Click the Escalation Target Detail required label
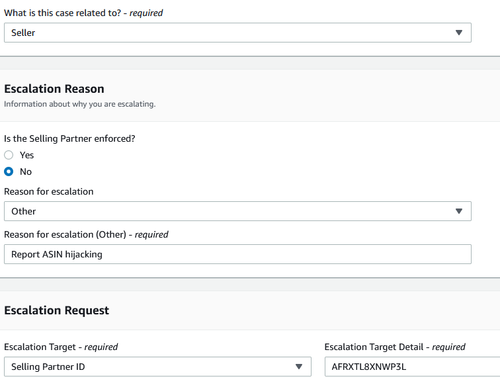Image resolution: width=500 pixels, height=378 pixels. [x=395, y=347]
